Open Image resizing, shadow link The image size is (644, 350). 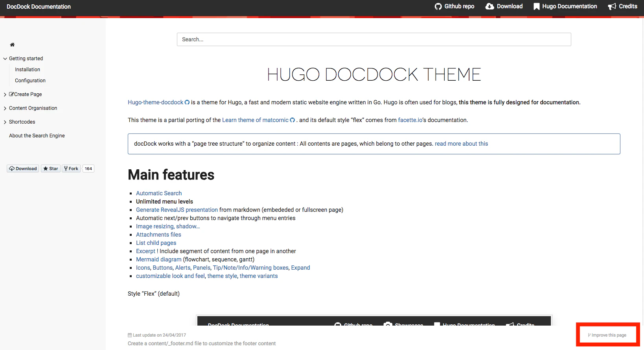coord(168,226)
